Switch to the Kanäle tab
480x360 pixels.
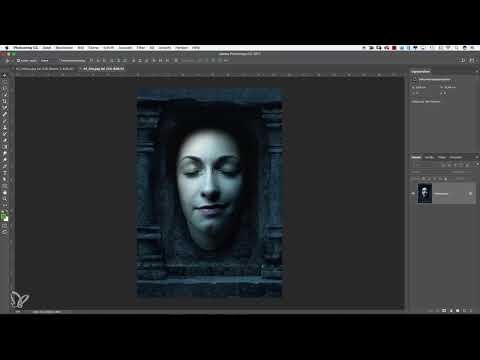pyautogui.click(x=429, y=157)
